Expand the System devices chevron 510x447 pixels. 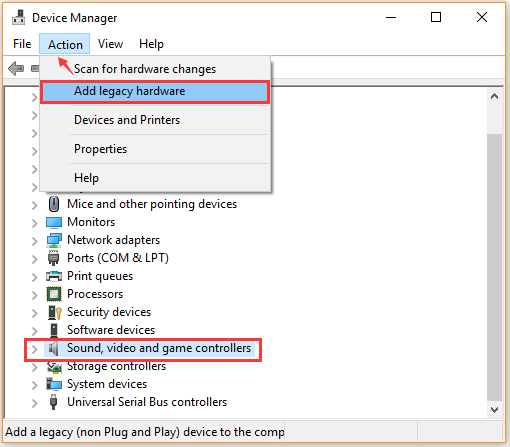pyautogui.click(x=34, y=385)
